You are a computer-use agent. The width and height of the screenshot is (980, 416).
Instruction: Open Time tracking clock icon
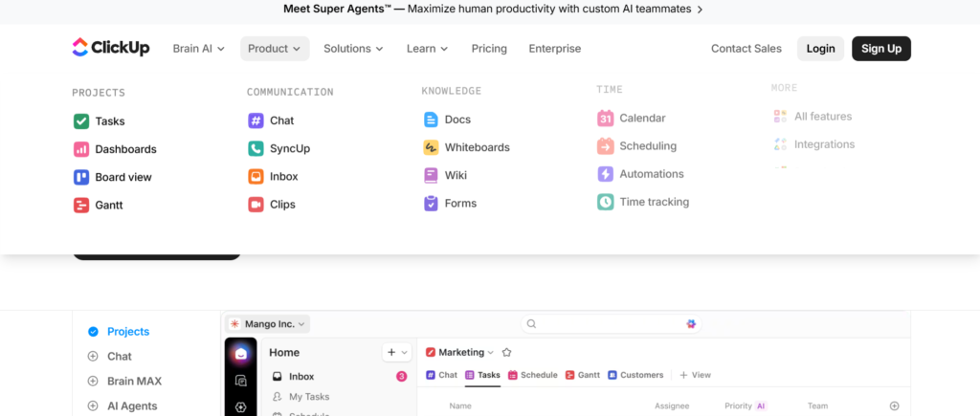606,202
